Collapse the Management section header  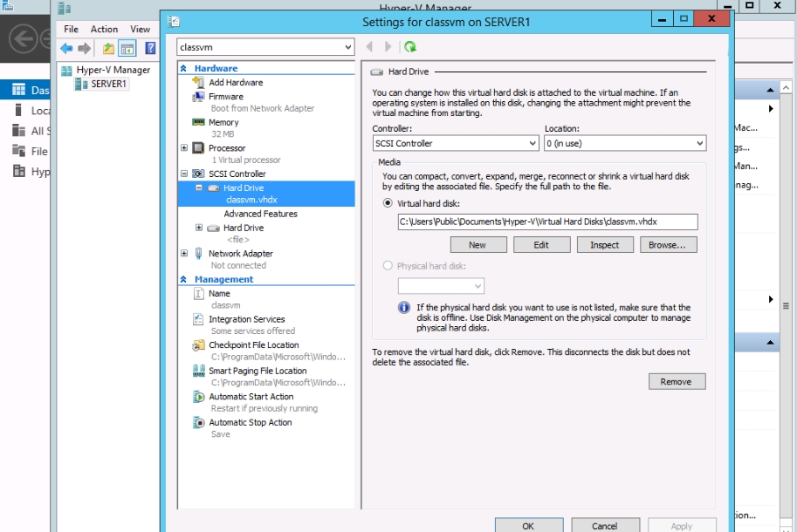[183, 279]
